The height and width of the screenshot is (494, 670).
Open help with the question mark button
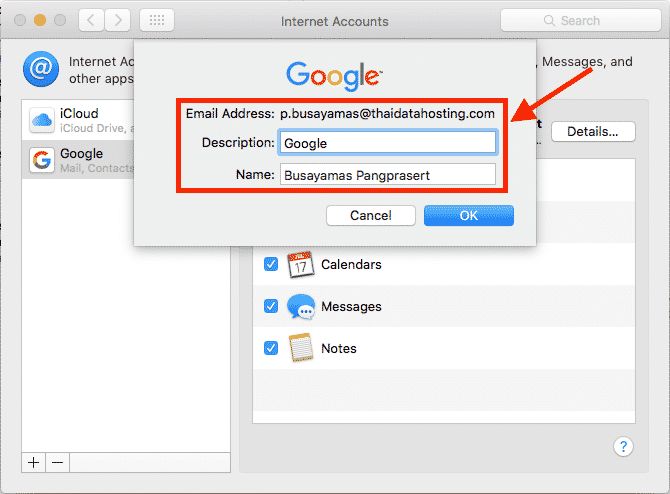pyautogui.click(x=623, y=447)
